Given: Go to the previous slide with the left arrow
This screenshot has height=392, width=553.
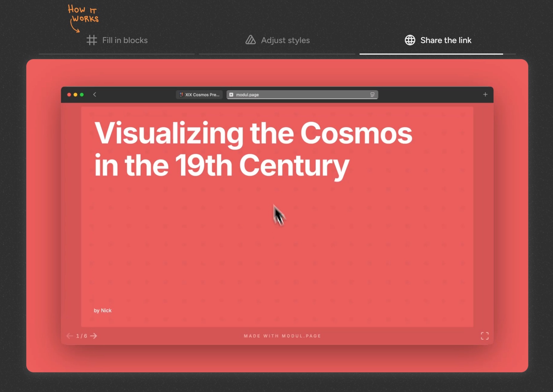Looking at the screenshot, I should point(69,336).
